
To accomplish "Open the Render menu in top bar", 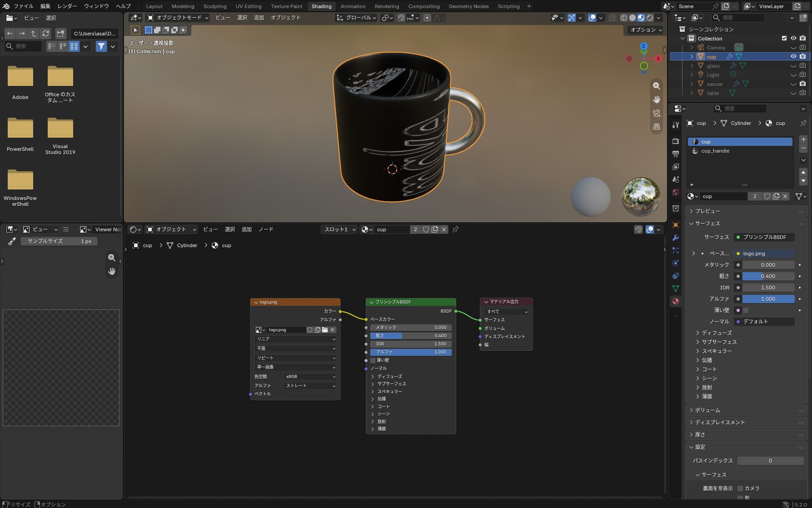I will [x=67, y=6].
